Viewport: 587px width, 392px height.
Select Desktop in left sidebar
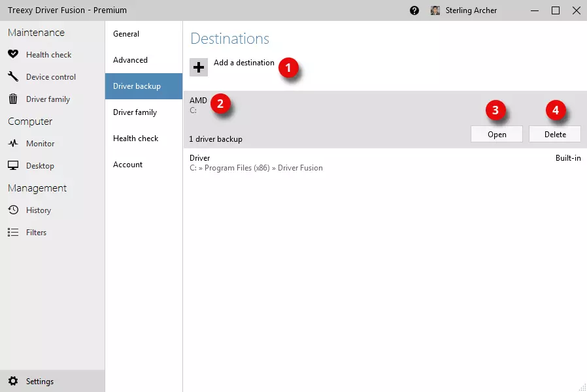(52, 166)
